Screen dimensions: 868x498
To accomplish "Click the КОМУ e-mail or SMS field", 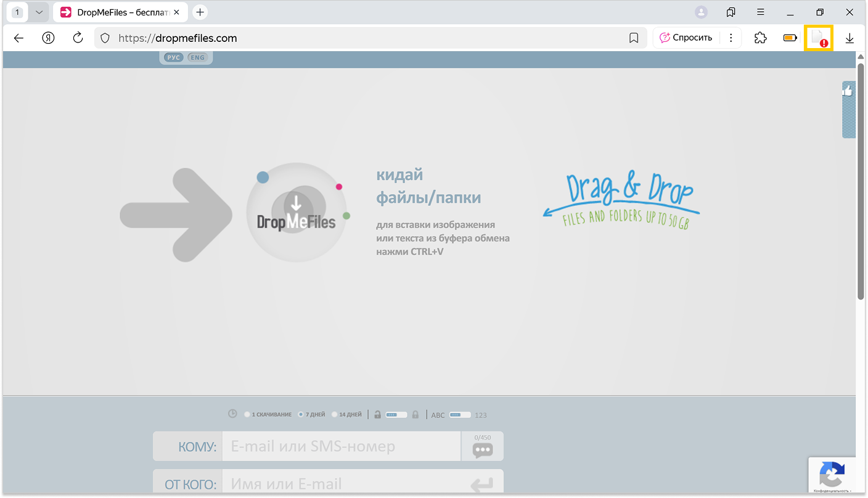I will (342, 446).
